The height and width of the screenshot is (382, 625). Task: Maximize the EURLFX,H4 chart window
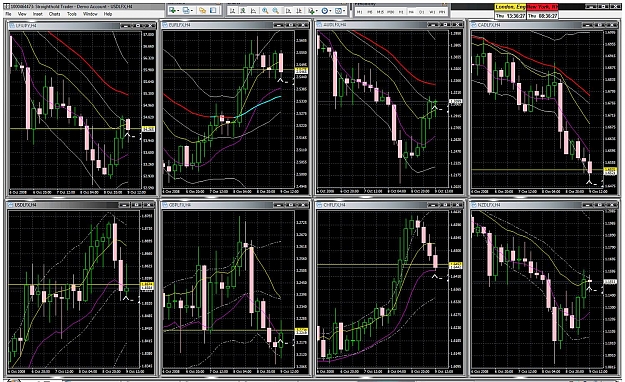[291, 25]
